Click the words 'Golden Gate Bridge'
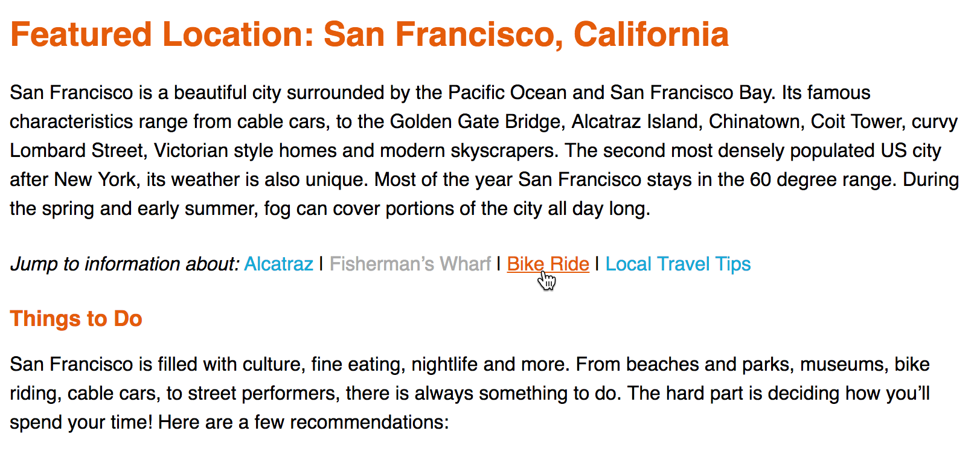This screenshot has width=980, height=451. tap(476, 122)
